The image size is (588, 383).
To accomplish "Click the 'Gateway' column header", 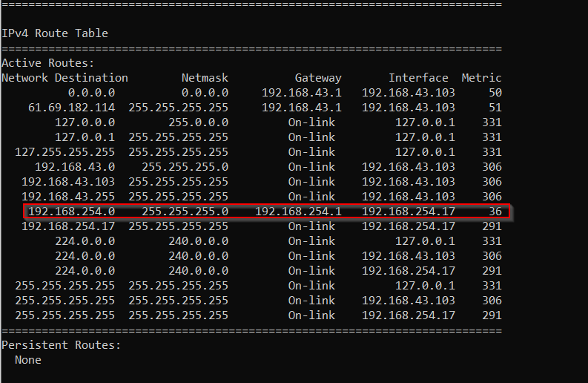I will coord(318,78).
